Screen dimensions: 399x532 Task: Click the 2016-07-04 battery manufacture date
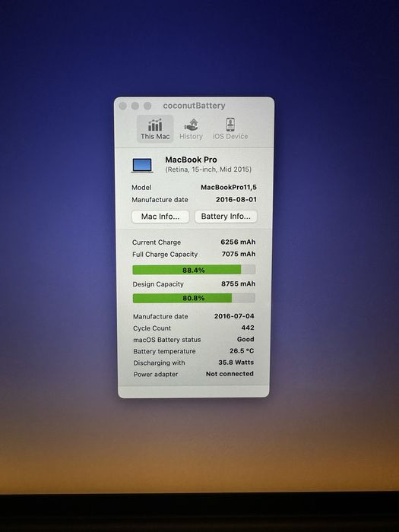coord(234,316)
